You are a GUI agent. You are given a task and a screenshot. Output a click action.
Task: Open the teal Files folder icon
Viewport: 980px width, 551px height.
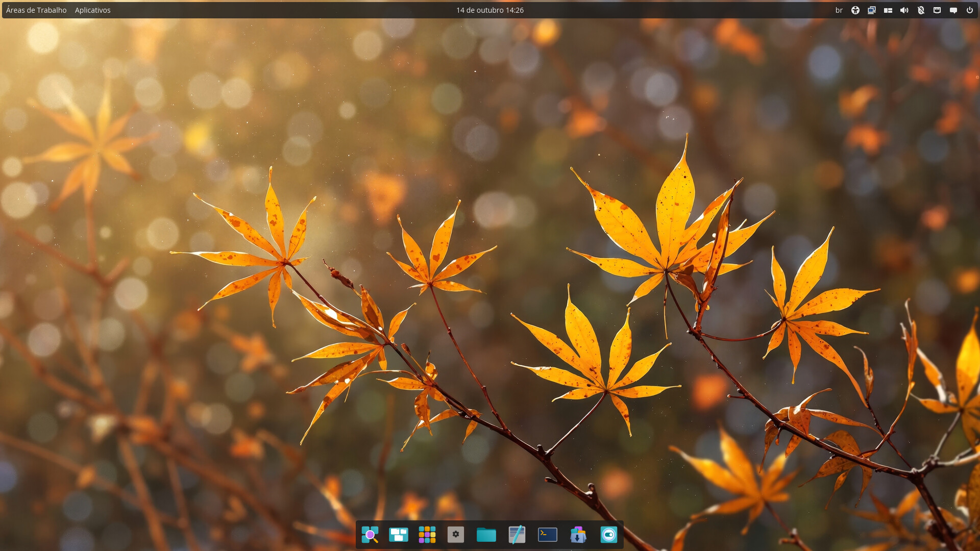486,535
